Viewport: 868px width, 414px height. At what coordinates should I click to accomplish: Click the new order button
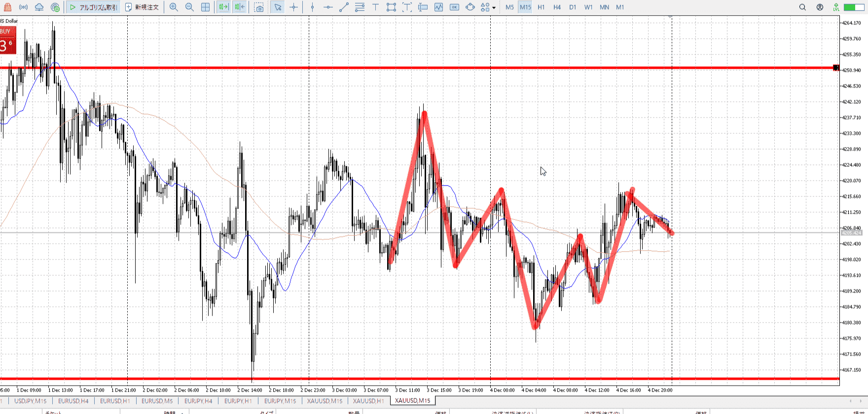pyautogui.click(x=142, y=7)
